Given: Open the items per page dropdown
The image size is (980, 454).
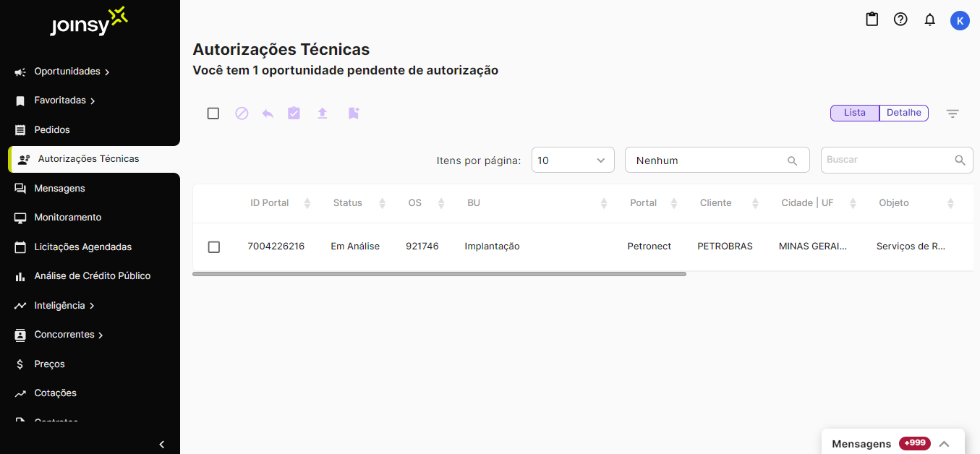Looking at the screenshot, I should tap(572, 160).
